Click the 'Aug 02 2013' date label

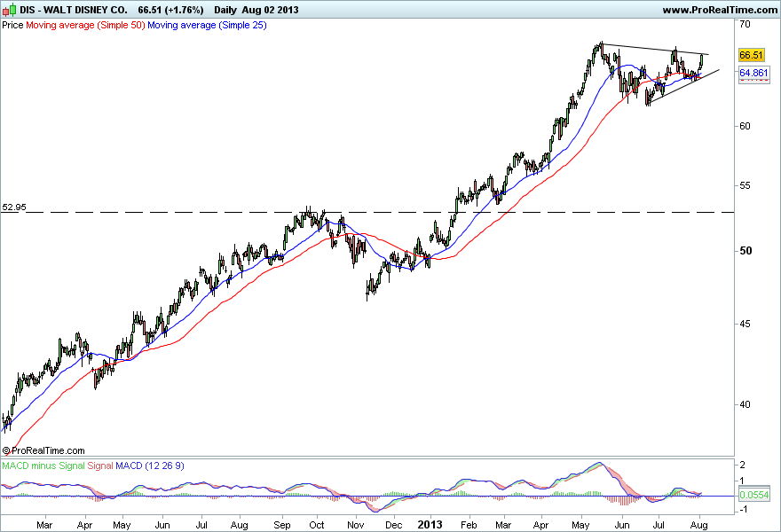270,10
